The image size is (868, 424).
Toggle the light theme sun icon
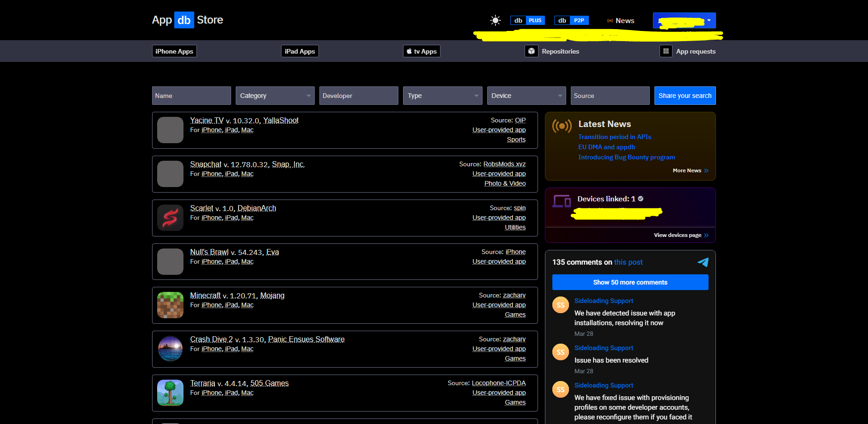pos(495,20)
